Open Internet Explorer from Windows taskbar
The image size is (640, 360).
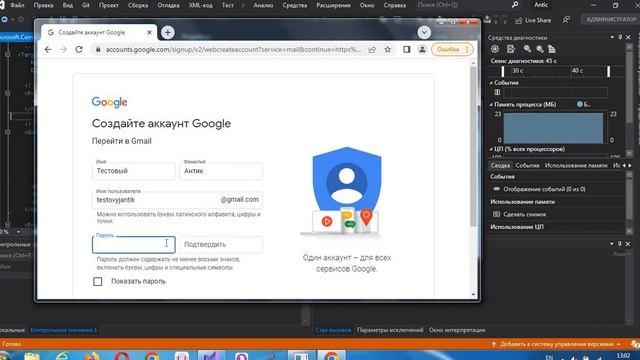[x=62, y=356]
